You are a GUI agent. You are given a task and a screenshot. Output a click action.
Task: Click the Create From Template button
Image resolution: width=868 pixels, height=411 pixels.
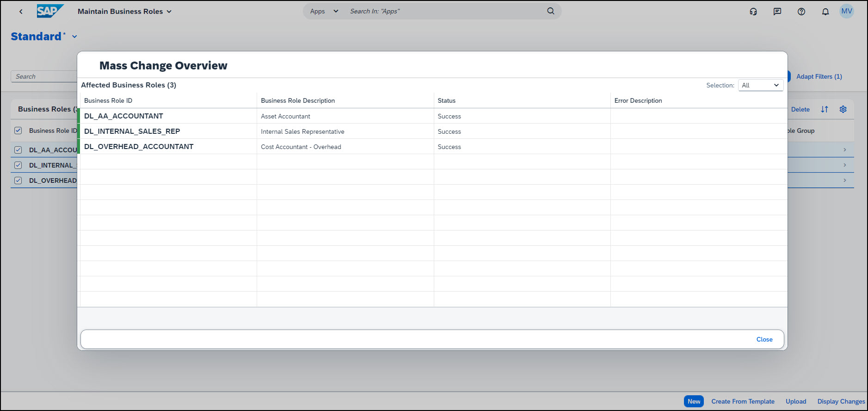click(743, 401)
